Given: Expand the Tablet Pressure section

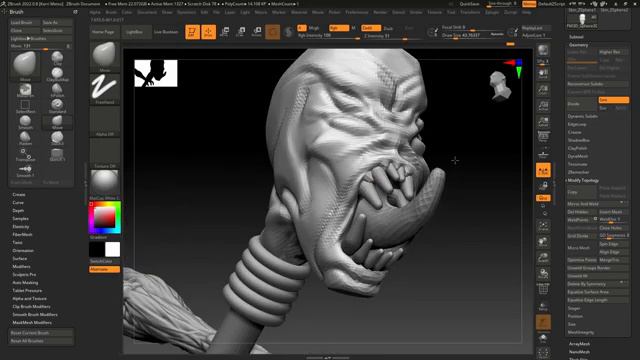Looking at the screenshot, I should coord(27,291).
